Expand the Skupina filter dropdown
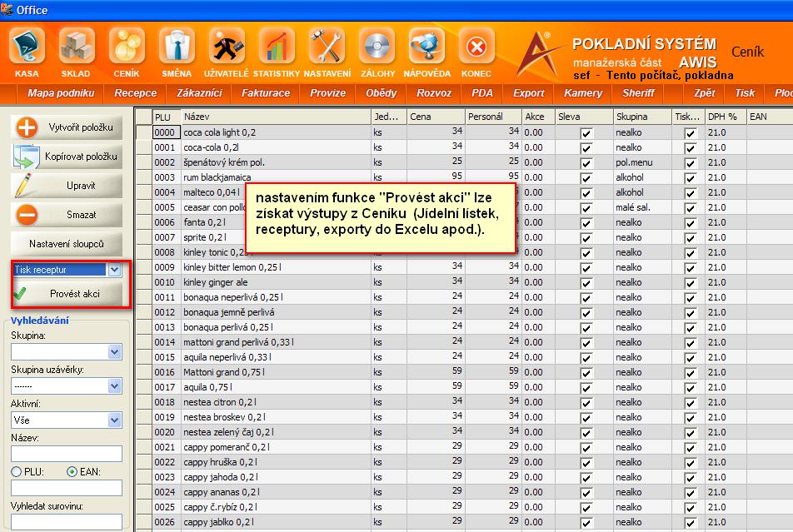Screen dimensions: 793x532 (115, 352)
